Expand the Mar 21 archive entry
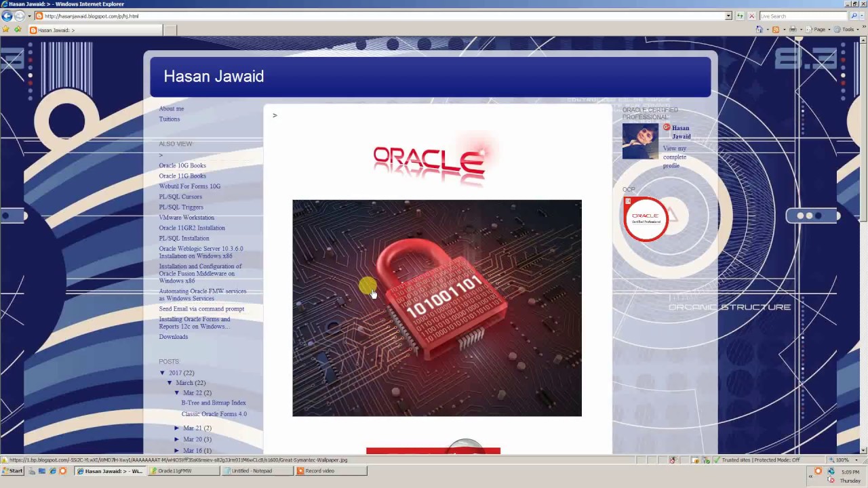This screenshot has width=868, height=488. tap(177, 428)
